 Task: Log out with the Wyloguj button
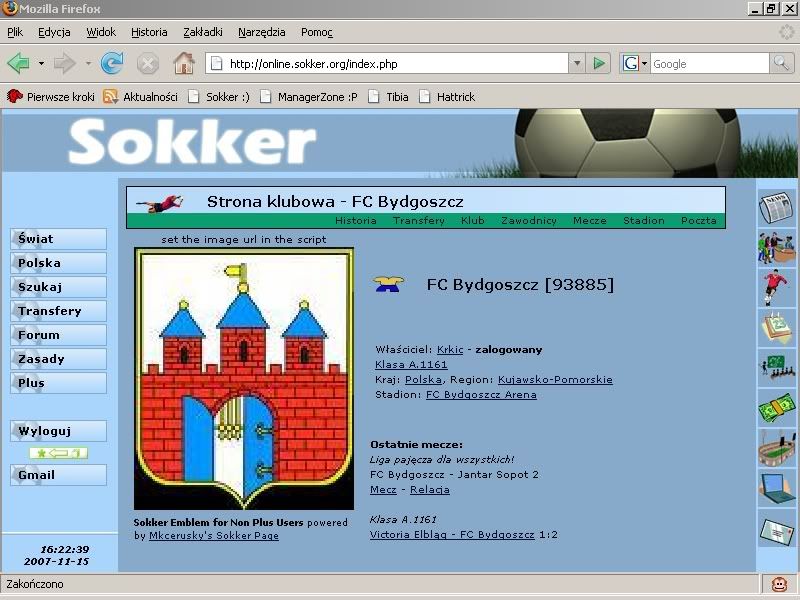click(58, 431)
